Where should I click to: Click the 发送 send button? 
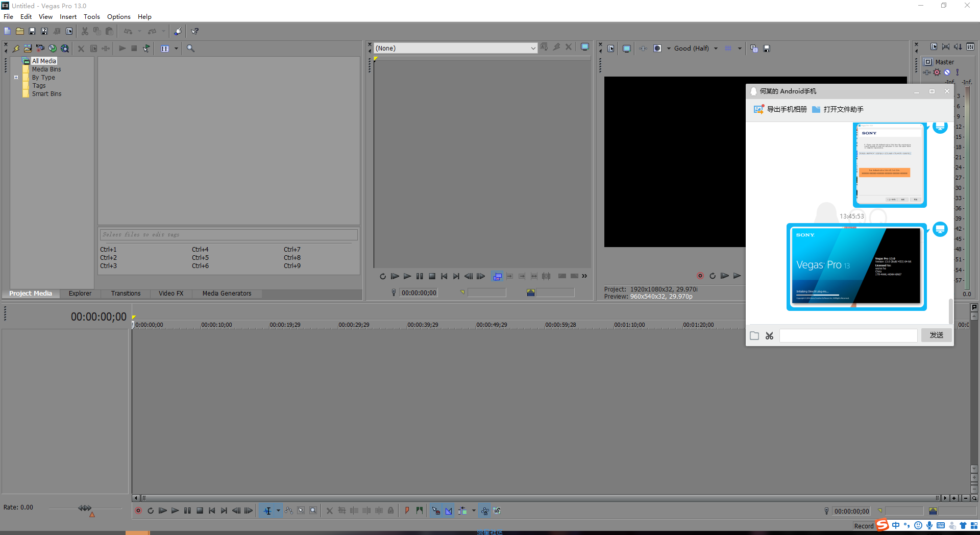tap(937, 335)
